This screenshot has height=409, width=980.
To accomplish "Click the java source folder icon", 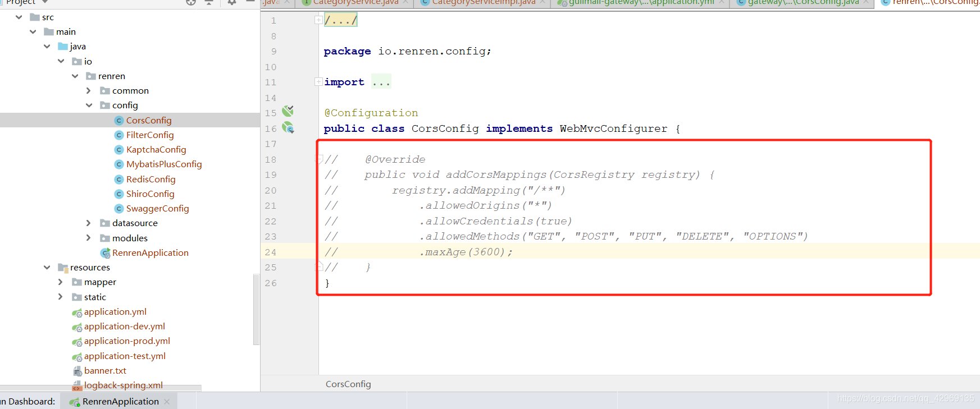I will coord(63,47).
